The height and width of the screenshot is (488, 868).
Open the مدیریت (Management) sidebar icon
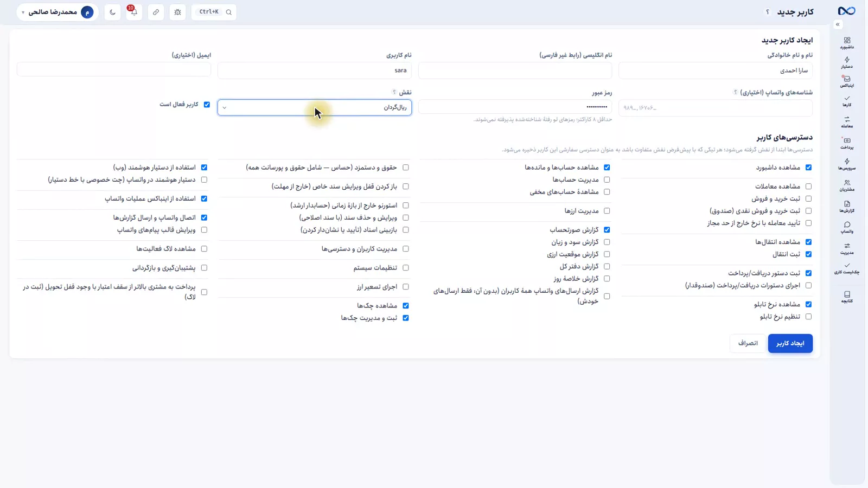847,248
